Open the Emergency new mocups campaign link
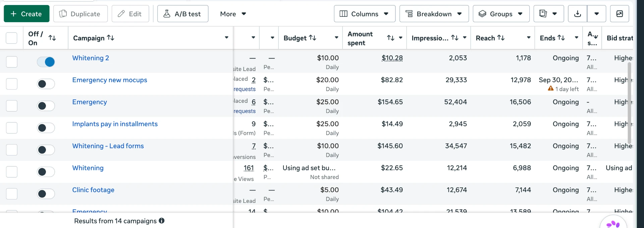 [x=110, y=80]
